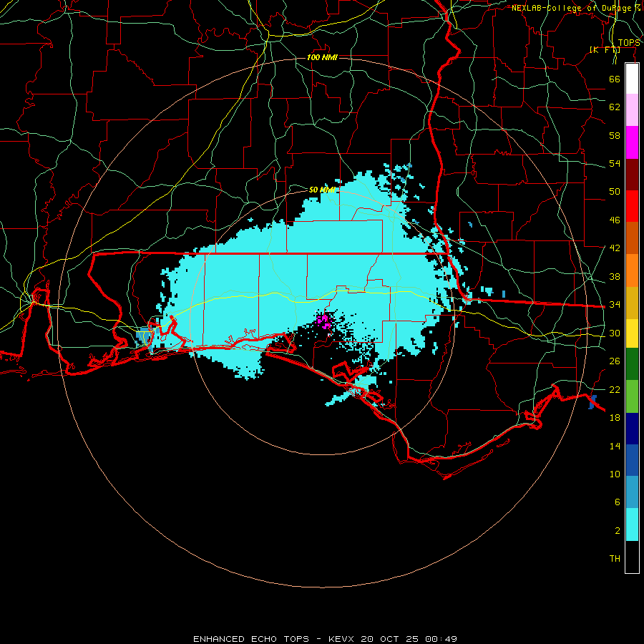Viewport: 644px width, 644px height.
Task: Select the magenta band in the tops legend
Action: [x=632, y=142]
